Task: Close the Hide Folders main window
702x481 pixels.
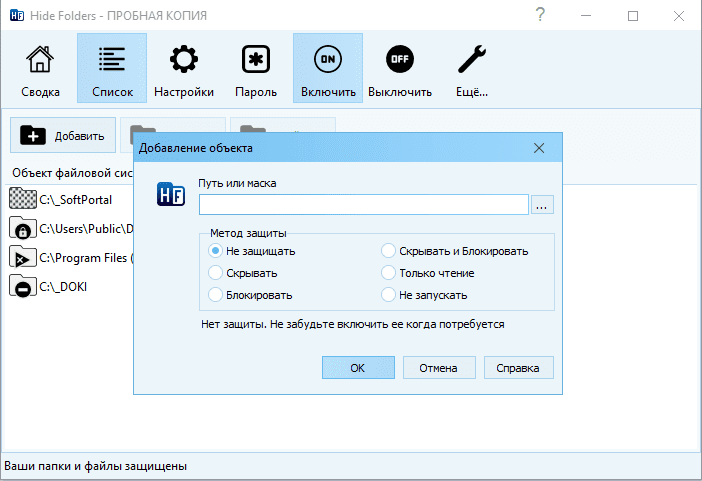Action: pos(679,16)
